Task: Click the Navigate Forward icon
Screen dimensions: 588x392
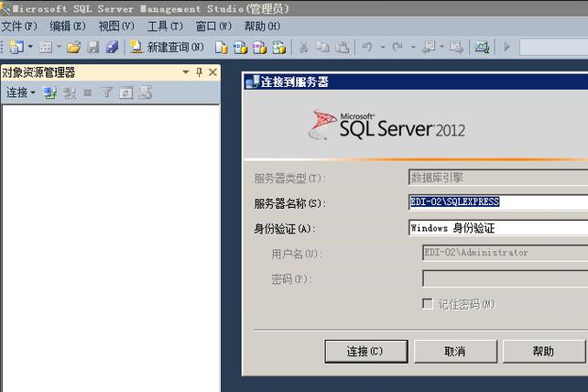Action: click(x=456, y=48)
